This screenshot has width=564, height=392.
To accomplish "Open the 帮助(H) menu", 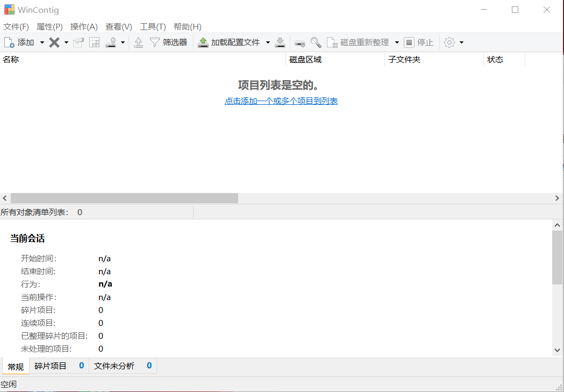I will point(188,26).
